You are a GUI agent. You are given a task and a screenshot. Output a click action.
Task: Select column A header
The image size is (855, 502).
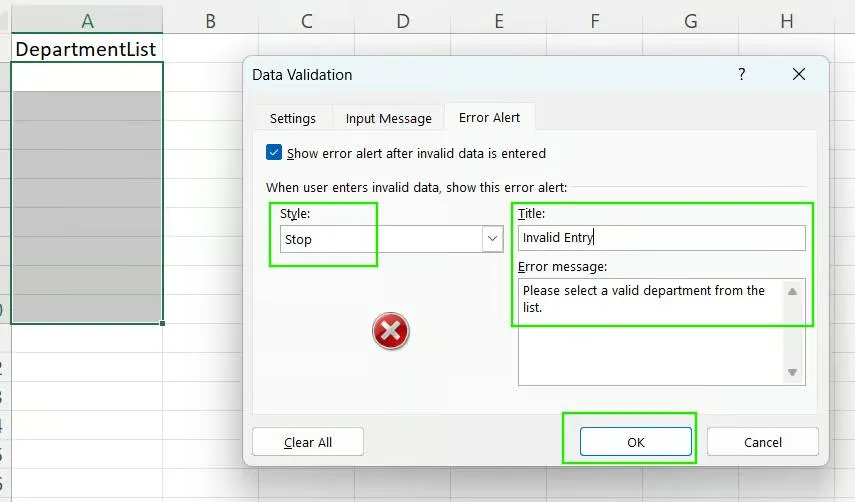click(x=87, y=21)
